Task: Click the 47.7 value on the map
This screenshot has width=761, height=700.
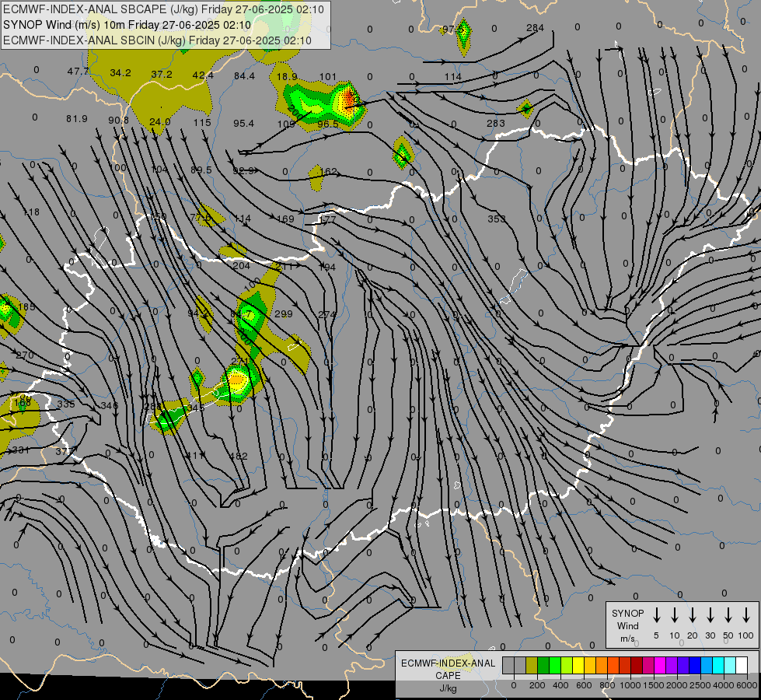Action: pos(78,72)
